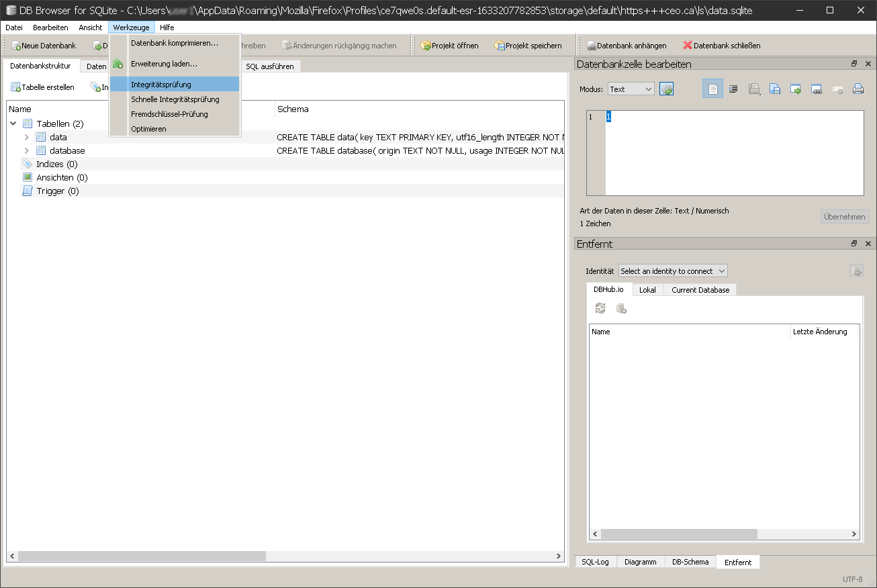Click the auto-switch mode gear icon
The height and width of the screenshot is (588, 877).
tap(666, 89)
